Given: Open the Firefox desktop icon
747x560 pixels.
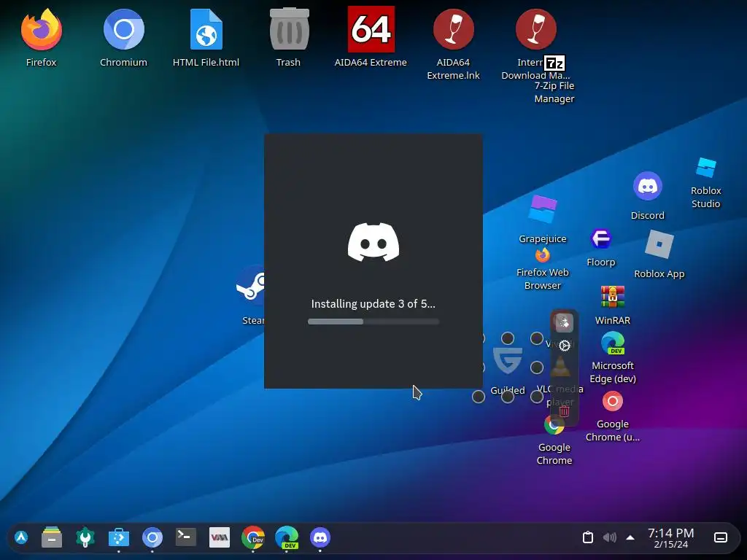Looking at the screenshot, I should click(42, 29).
